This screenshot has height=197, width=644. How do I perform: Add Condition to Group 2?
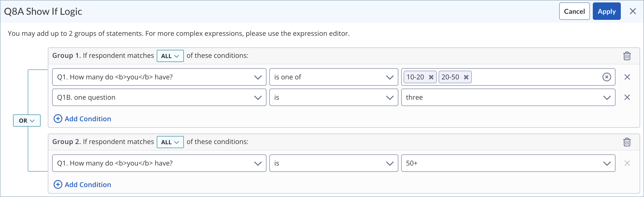click(x=83, y=184)
